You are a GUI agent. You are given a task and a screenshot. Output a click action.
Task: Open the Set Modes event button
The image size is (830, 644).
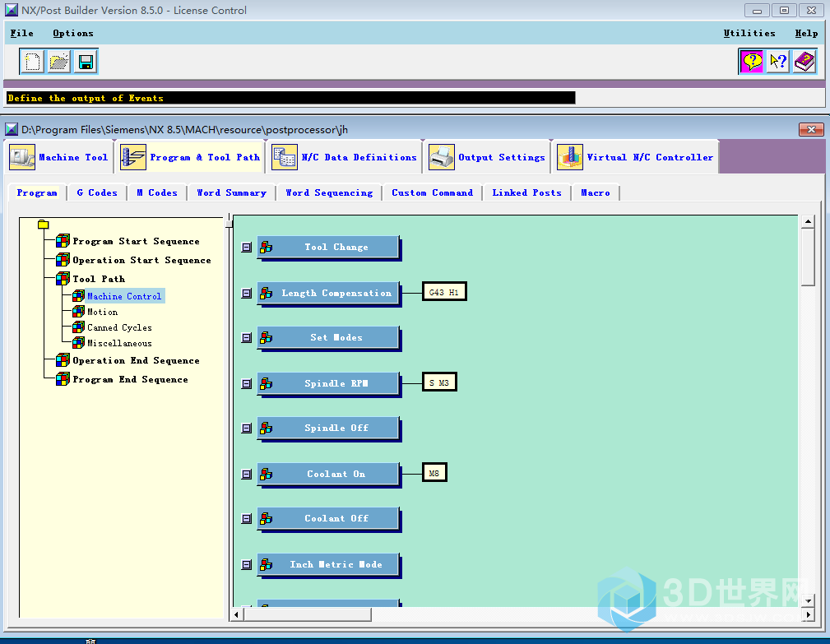pos(329,338)
